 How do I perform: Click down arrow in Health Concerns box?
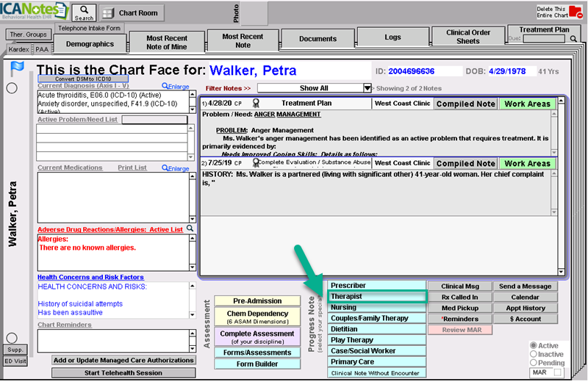coord(193,315)
